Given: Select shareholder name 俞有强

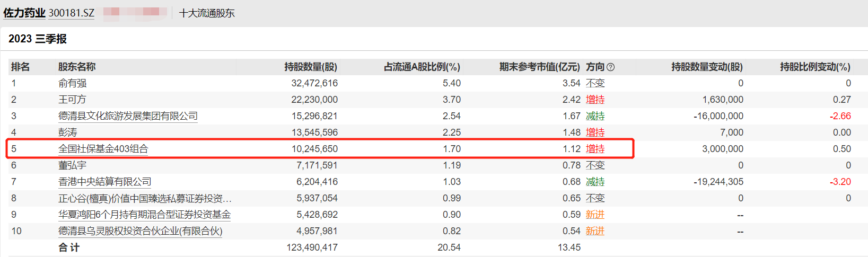Looking at the screenshot, I should click(73, 83).
